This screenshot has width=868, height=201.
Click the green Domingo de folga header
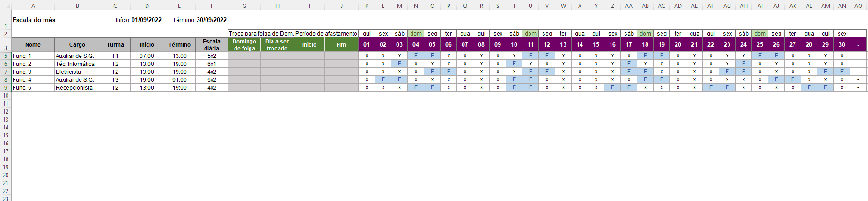pos(244,45)
